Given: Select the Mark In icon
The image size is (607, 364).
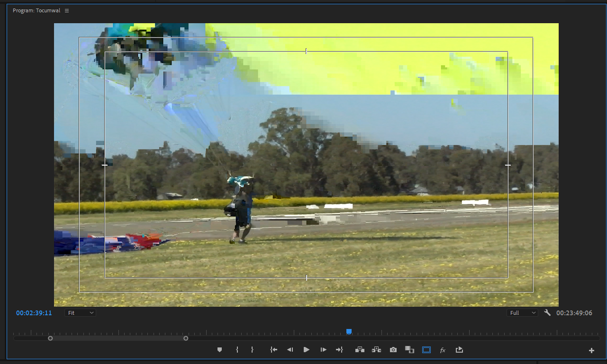Looking at the screenshot, I should coord(237,349).
